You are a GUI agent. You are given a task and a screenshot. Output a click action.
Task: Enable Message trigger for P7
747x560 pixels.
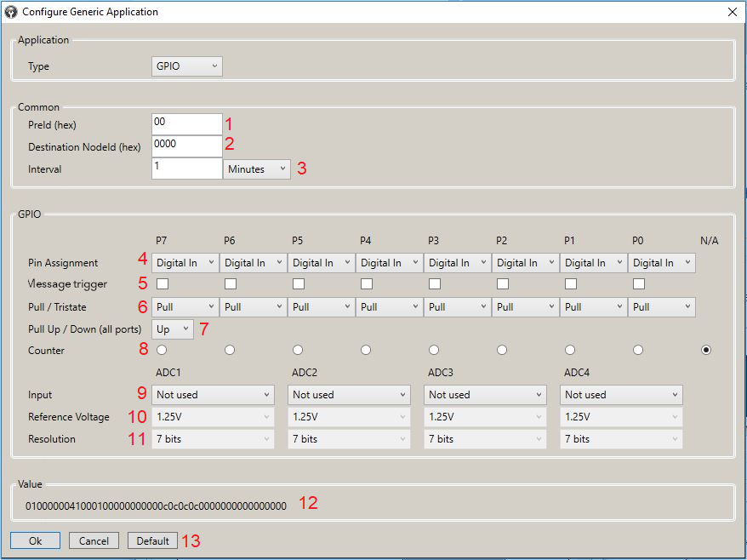pos(163,284)
